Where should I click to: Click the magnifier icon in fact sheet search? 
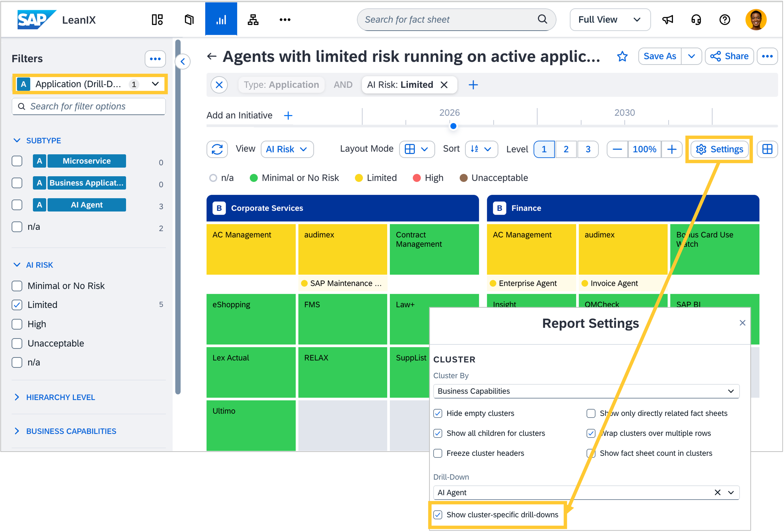pyautogui.click(x=542, y=19)
